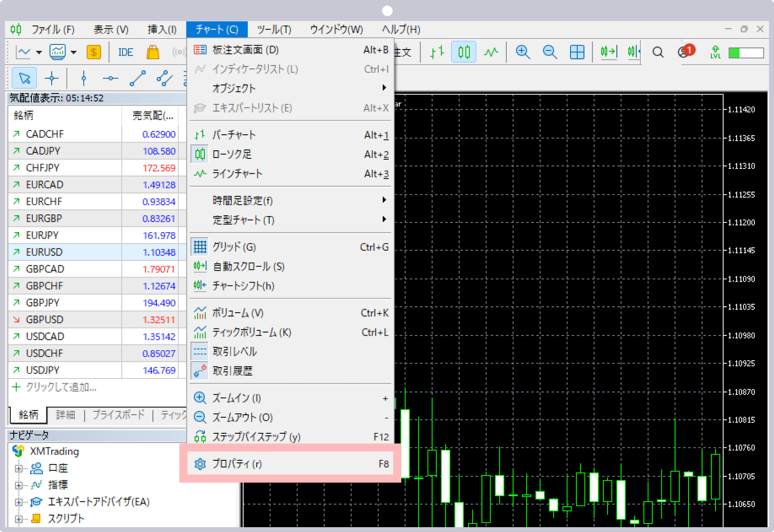Screen dimensions: 774x532
Task: Select ズームイン (I) menu entry
Action: (290, 398)
